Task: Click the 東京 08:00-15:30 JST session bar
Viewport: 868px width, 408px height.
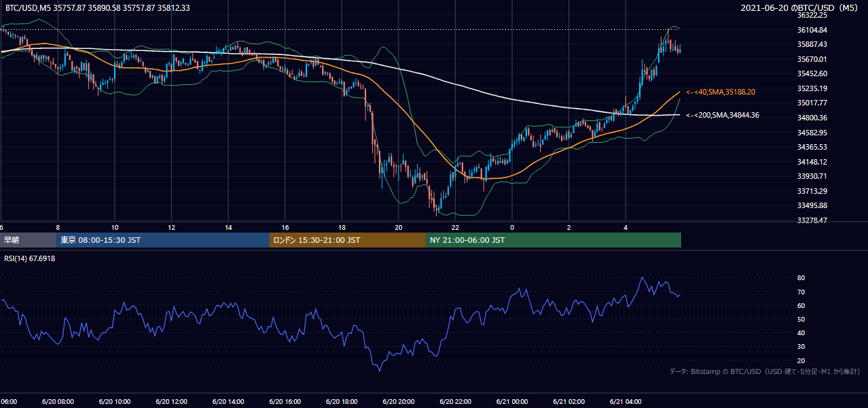Action: [163, 240]
